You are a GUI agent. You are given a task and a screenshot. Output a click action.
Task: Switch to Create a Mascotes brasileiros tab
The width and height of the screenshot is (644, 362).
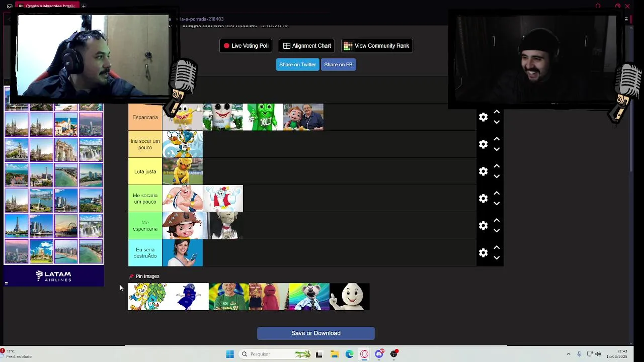pyautogui.click(x=47, y=6)
